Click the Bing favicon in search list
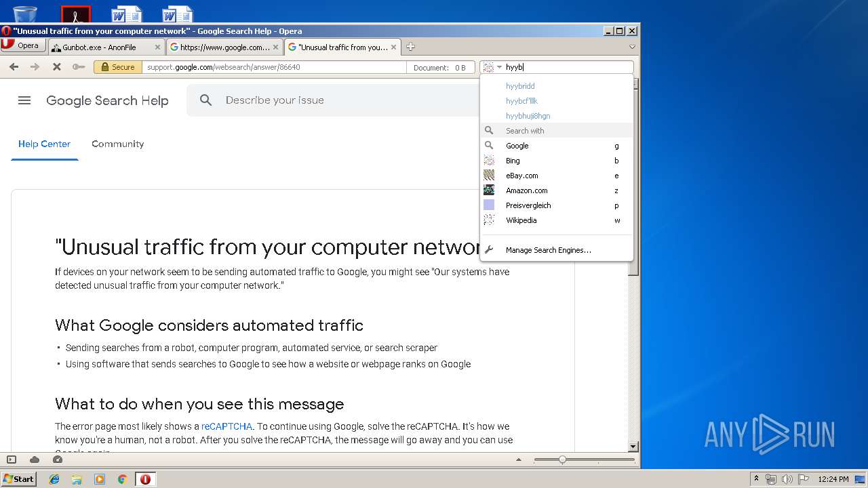This screenshot has width=868, height=488. 489,161
